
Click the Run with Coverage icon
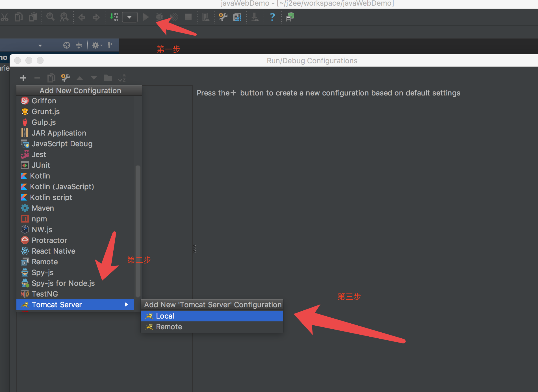click(x=174, y=17)
